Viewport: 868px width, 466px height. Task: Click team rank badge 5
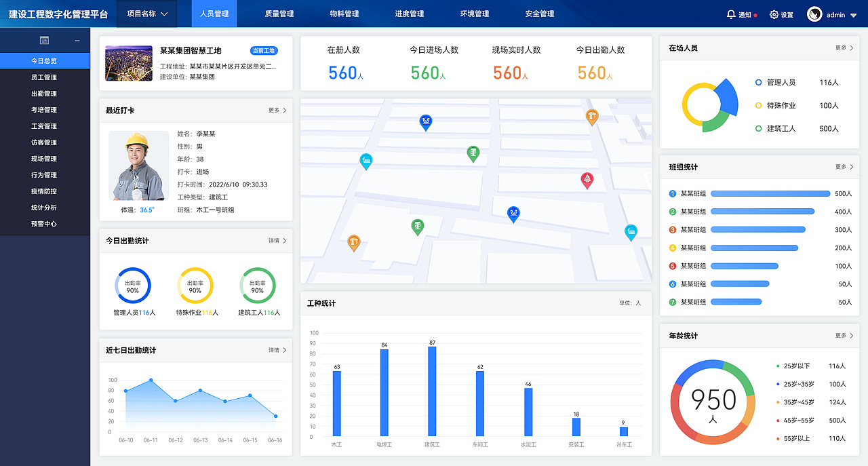click(673, 266)
